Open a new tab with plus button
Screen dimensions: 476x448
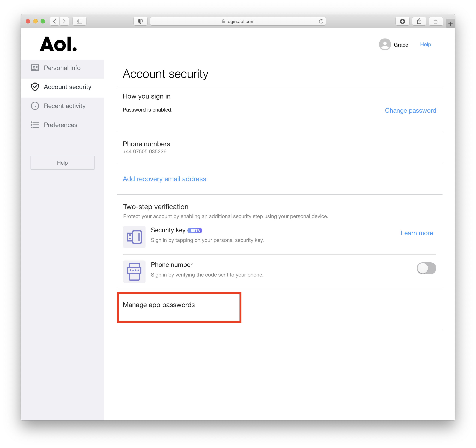[x=450, y=24]
